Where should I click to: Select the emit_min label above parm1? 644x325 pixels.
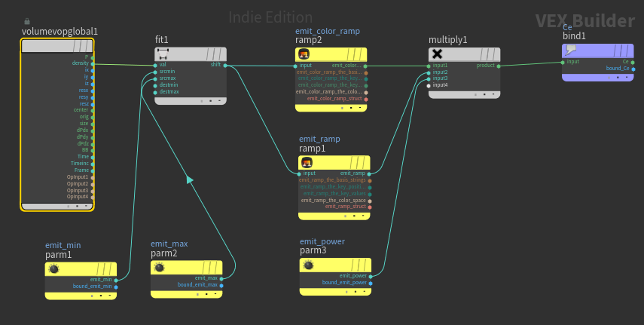pos(63,245)
